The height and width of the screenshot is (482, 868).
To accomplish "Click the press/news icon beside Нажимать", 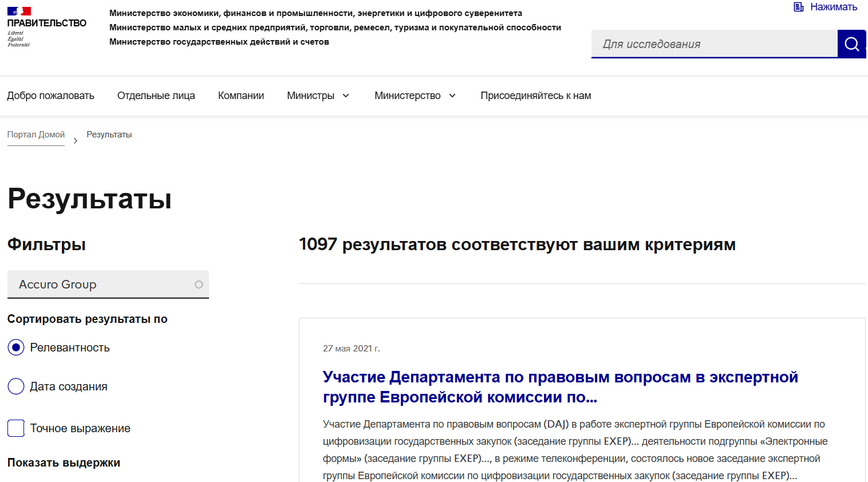I will [798, 7].
